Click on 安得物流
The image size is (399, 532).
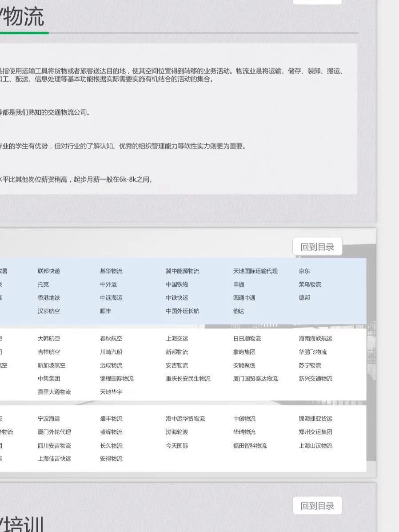pos(111,458)
